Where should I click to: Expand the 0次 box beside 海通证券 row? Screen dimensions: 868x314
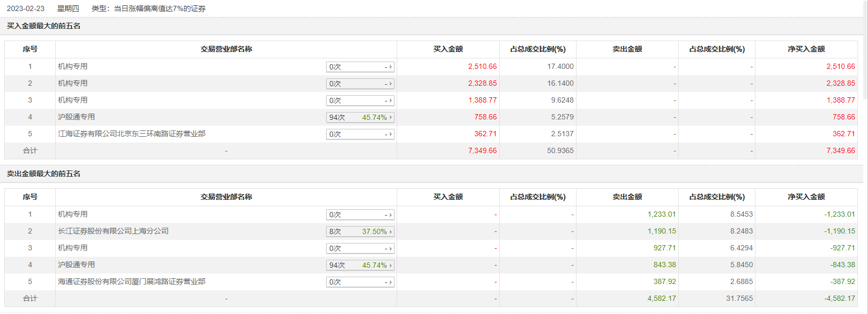360,282
